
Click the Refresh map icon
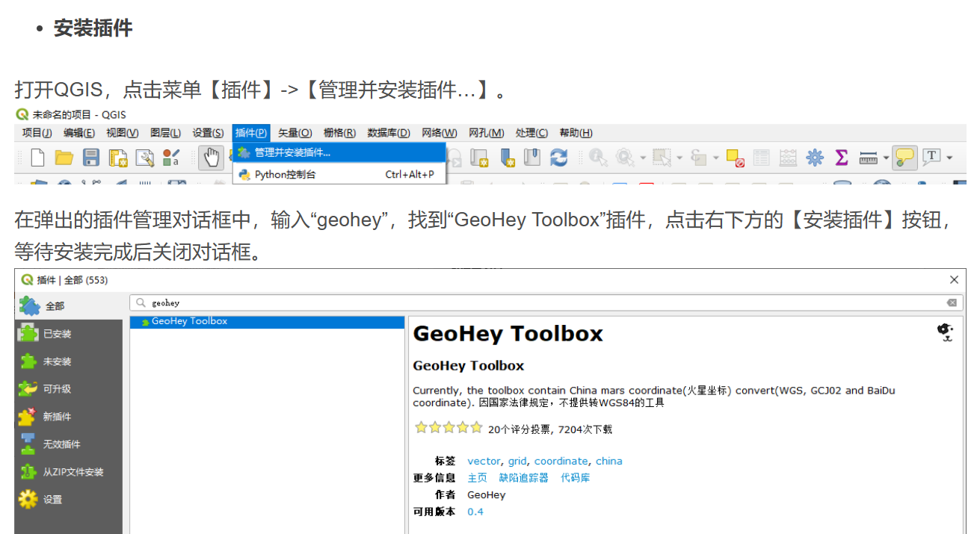coord(558,157)
